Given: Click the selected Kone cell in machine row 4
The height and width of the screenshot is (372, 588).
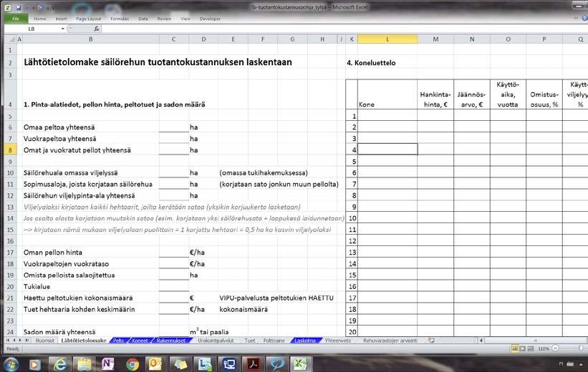Looking at the screenshot, I should [387, 150].
